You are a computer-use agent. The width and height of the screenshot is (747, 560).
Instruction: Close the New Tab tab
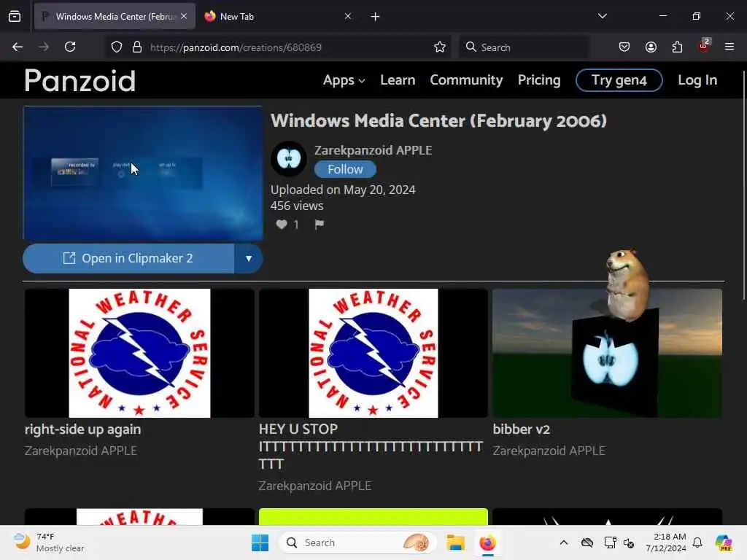pos(348,16)
